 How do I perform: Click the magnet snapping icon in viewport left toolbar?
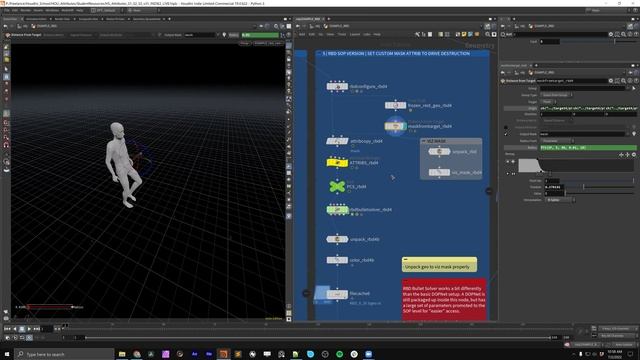pos(6,145)
